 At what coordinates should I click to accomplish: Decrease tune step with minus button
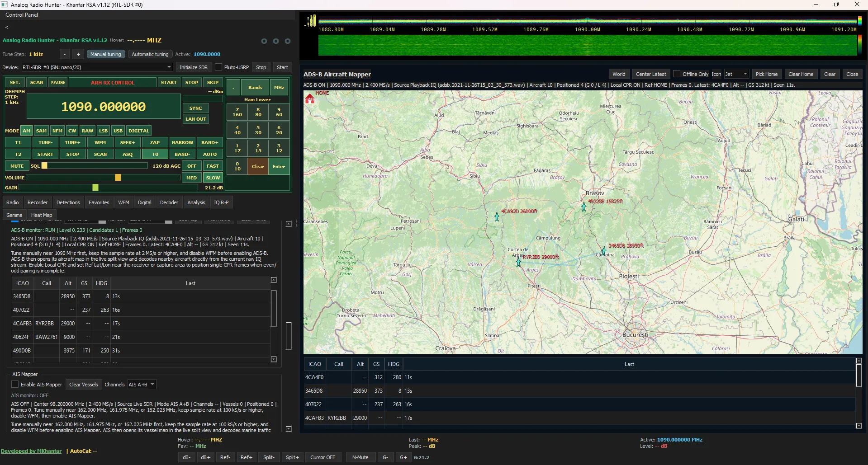[x=65, y=54]
